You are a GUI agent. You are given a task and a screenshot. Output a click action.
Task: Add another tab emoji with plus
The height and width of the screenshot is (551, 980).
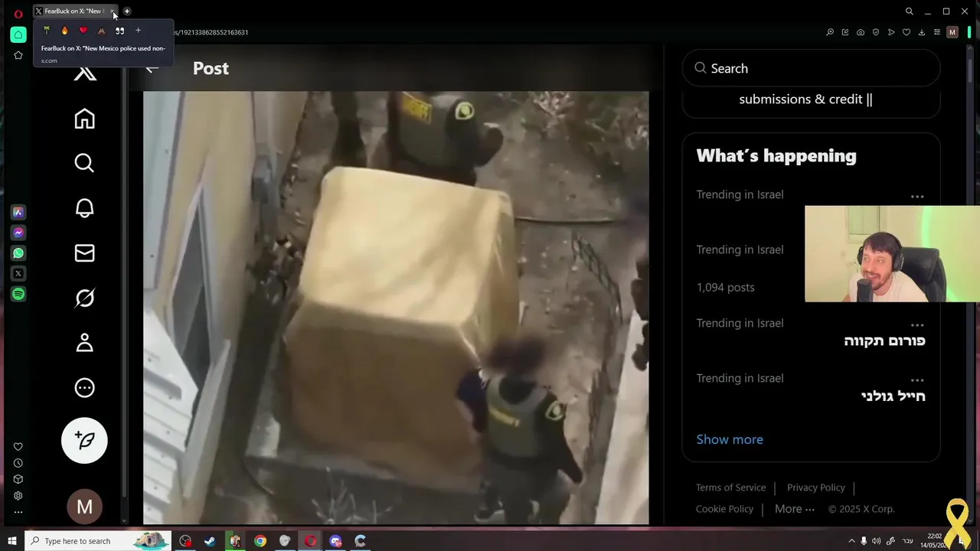[x=138, y=31]
